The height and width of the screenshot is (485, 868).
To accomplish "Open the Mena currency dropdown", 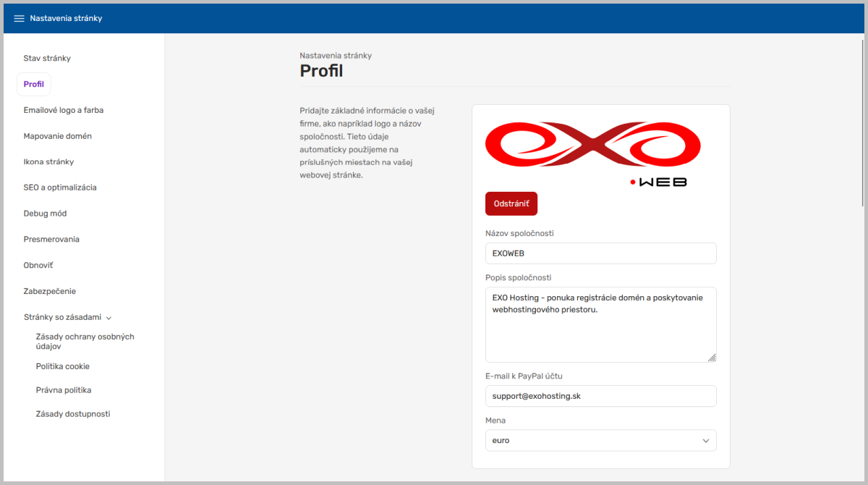I will tap(600, 440).
